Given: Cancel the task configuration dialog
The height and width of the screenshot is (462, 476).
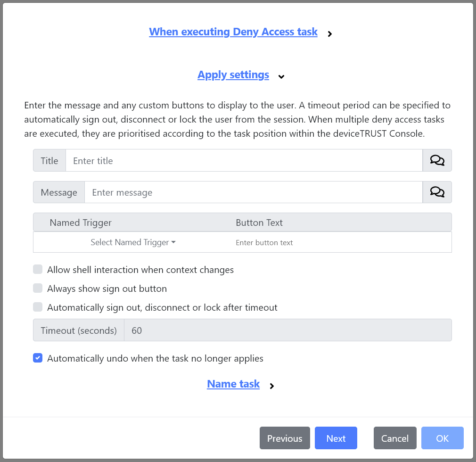Looking at the screenshot, I should click(395, 438).
